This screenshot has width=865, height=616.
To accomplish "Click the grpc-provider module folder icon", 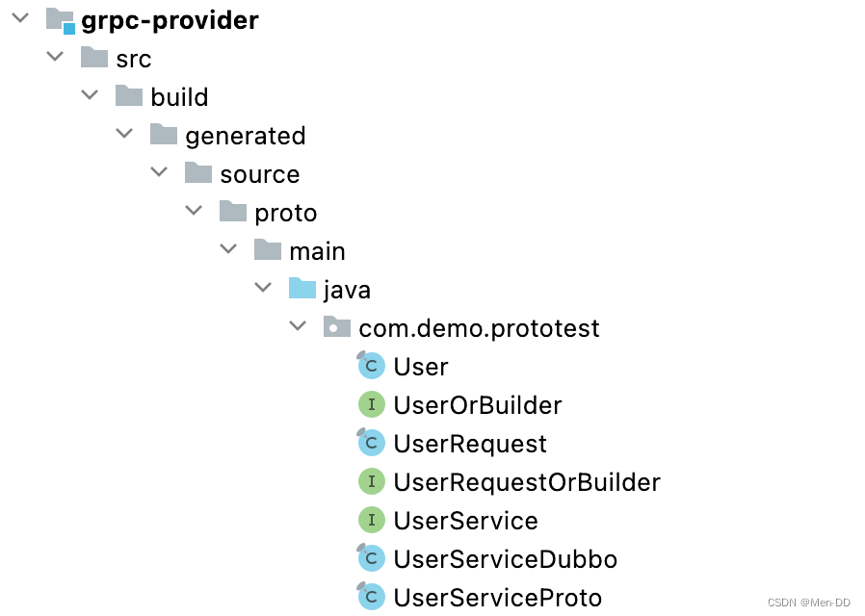I will (x=60, y=20).
